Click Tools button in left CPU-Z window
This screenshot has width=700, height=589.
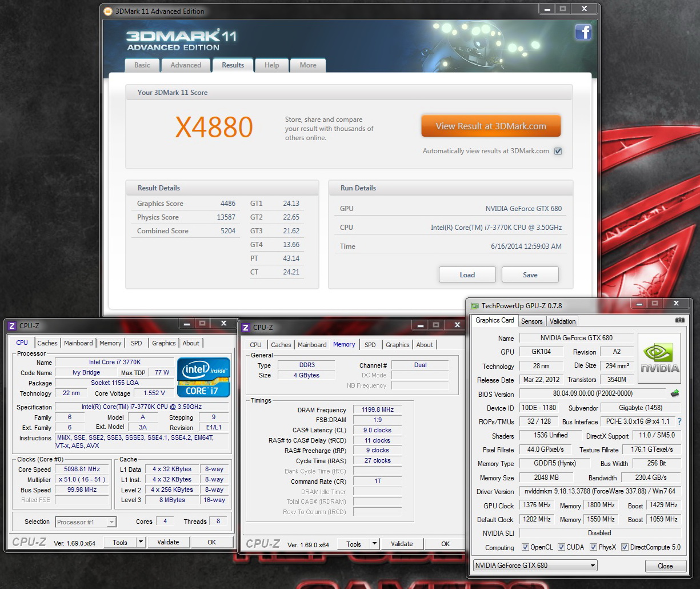click(120, 542)
